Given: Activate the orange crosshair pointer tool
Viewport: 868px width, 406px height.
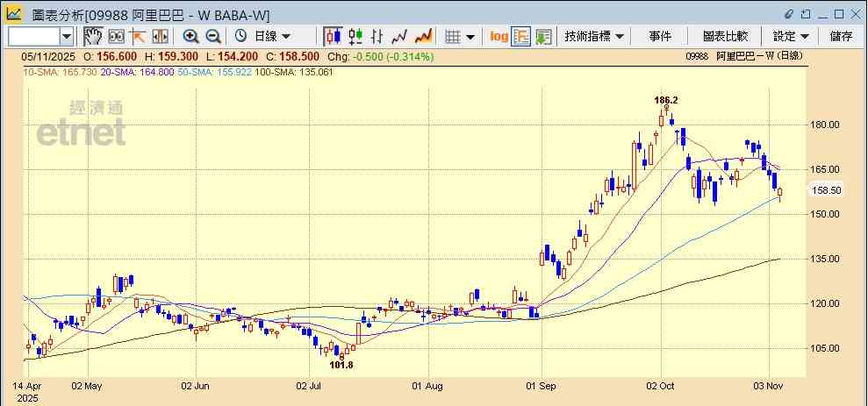Looking at the screenshot, I should (x=138, y=36).
